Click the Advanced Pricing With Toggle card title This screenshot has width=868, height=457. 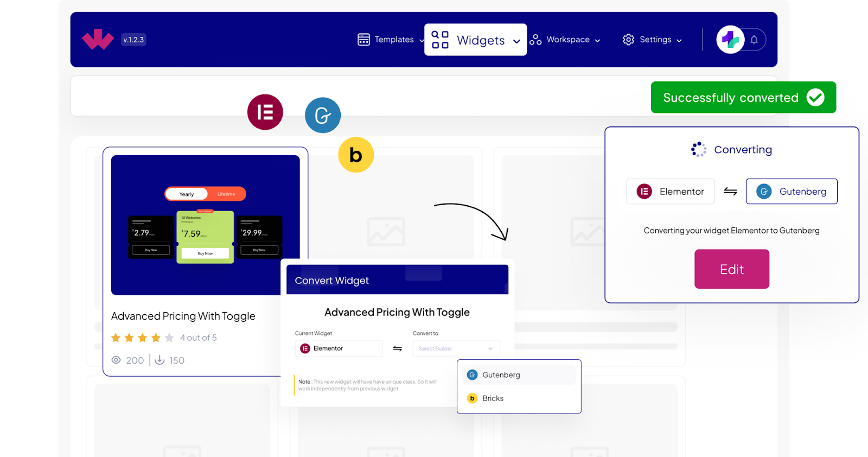point(183,316)
